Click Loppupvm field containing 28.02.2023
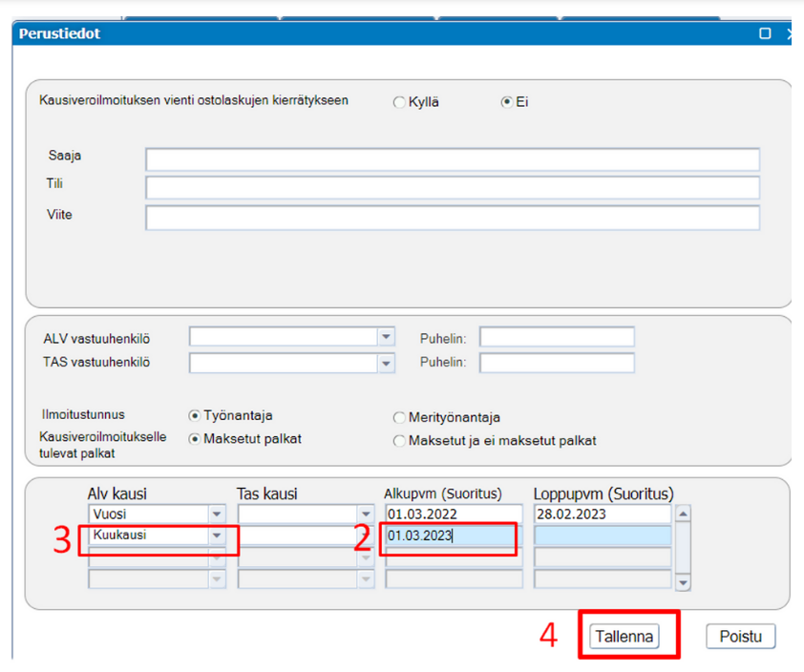 coord(603,514)
